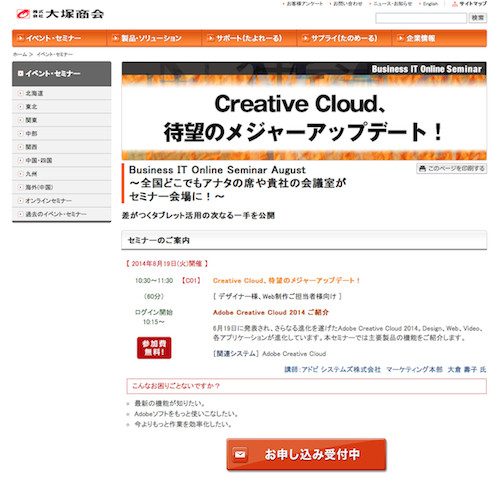Open the サプライ(たのめーる) navigation tab
Image resolution: width=500 pixels, height=477 pixels.
(344, 38)
